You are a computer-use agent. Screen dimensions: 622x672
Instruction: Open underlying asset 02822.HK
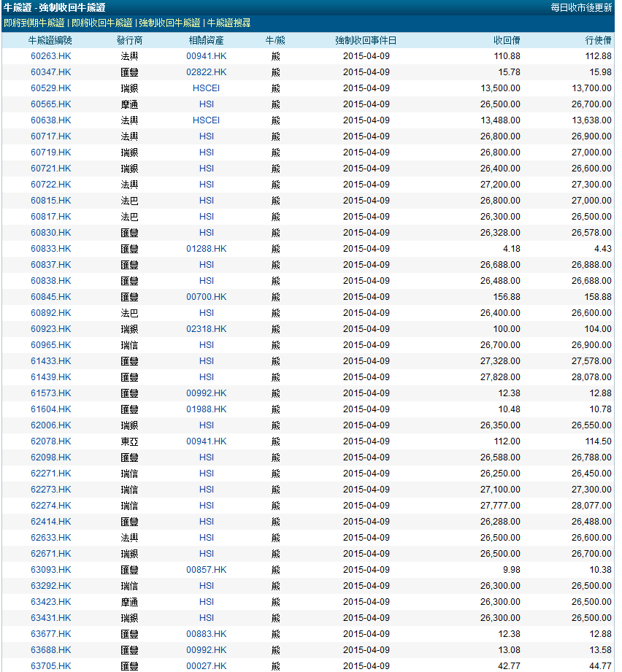tap(206, 72)
